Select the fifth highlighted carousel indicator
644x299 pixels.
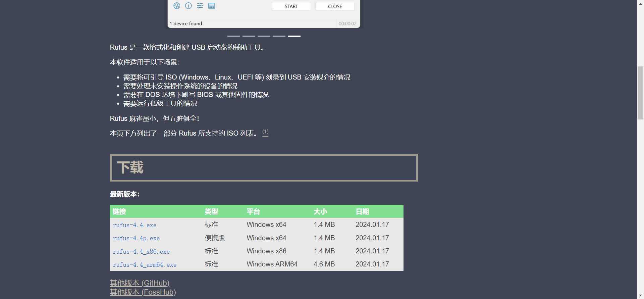(x=294, y=36)
